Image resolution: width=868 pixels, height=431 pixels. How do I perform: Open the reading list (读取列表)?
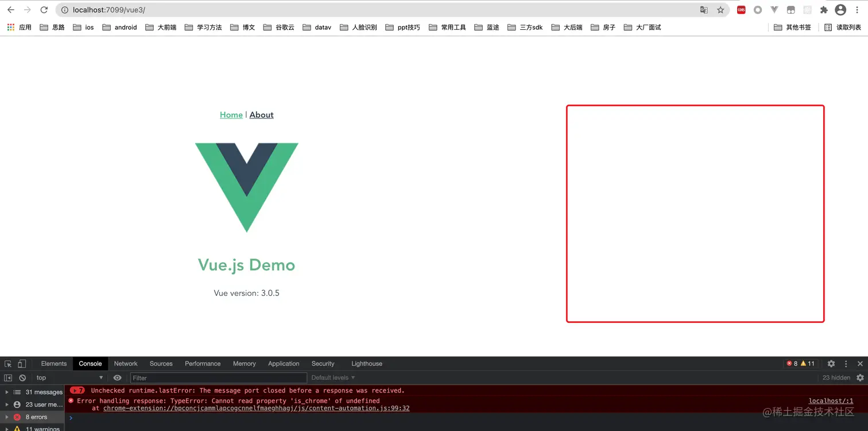(843, 27)
